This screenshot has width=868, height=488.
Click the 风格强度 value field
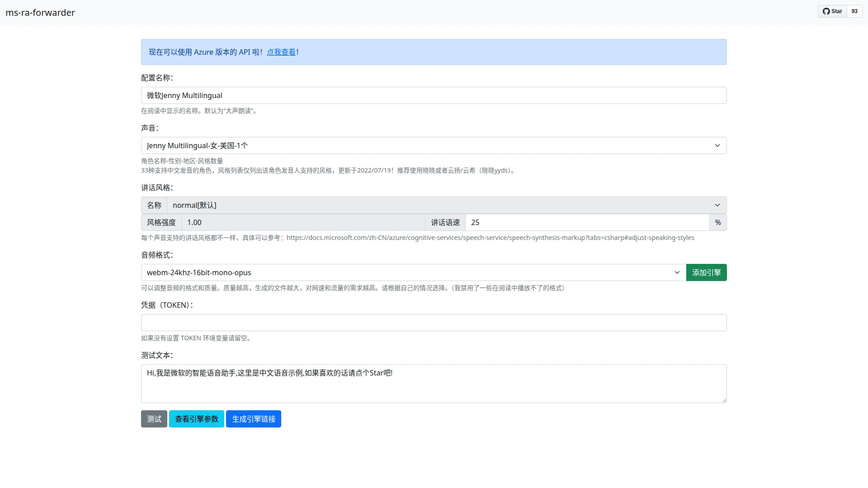click(303, 222)
